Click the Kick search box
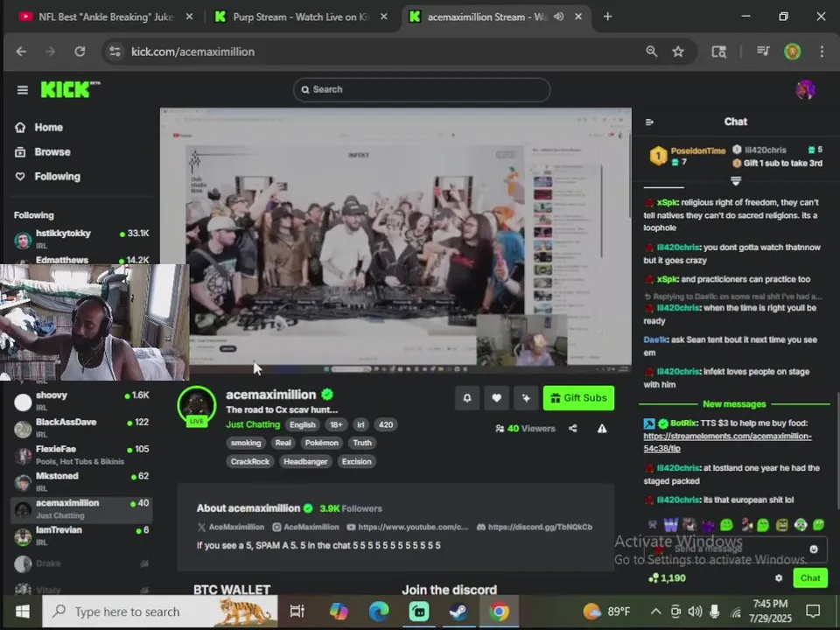840x630 pixels. point(422,89)
